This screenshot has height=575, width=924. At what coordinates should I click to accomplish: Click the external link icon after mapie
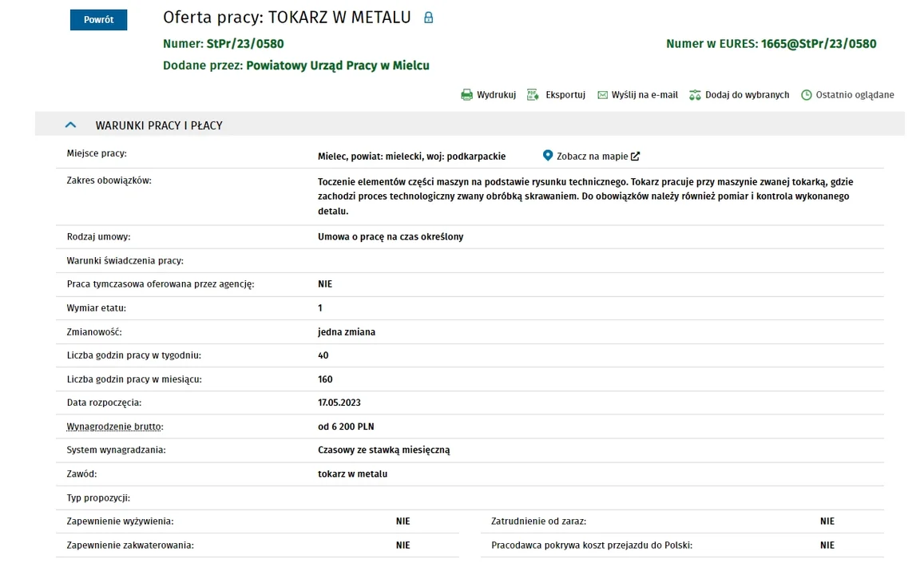[635, 156]
